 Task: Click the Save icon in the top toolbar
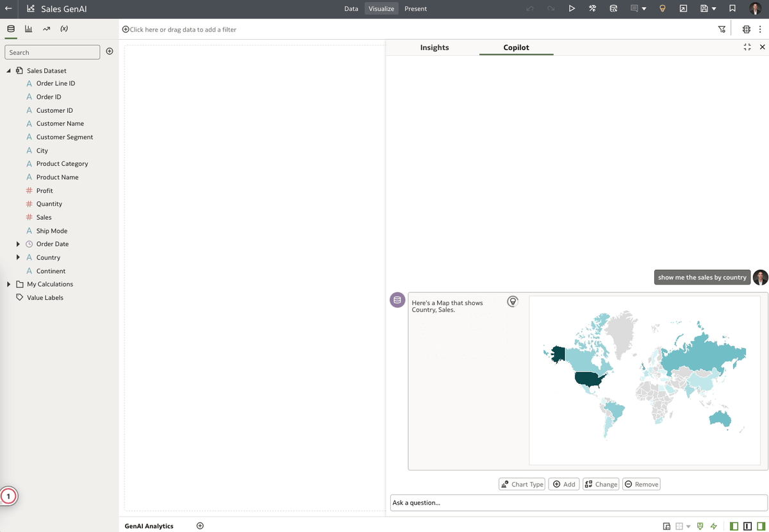(704, 8)
